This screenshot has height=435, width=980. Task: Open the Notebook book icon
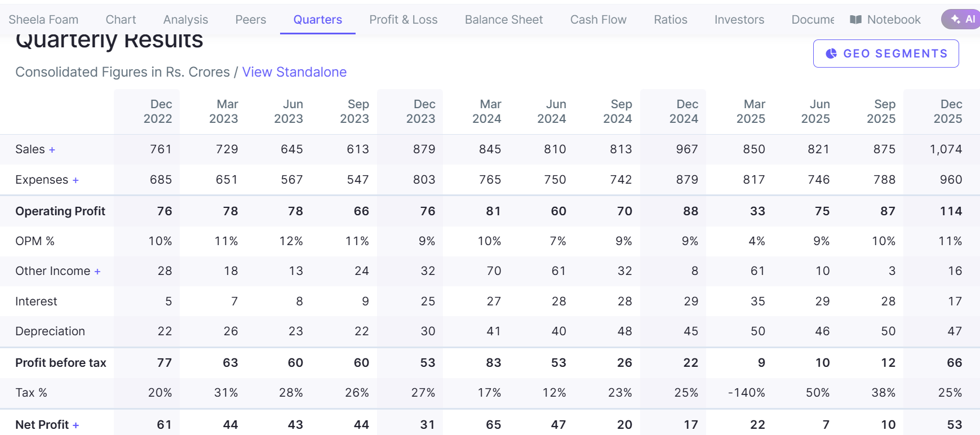point(855,20)
